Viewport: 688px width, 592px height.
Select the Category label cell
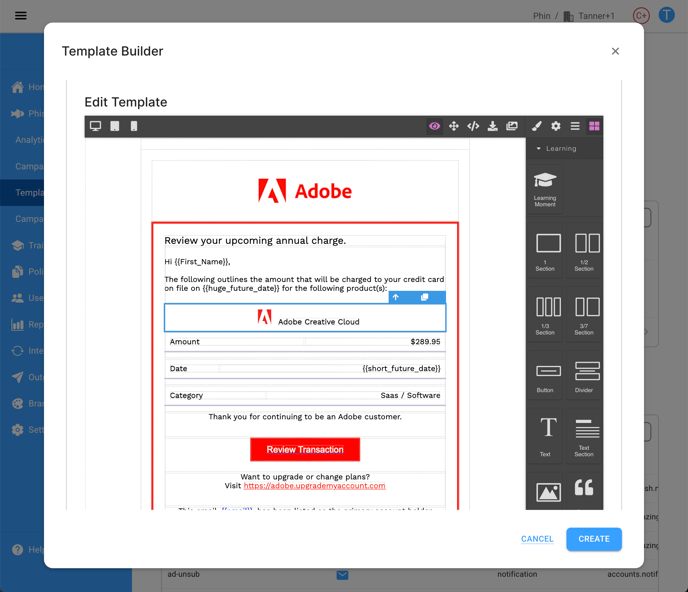click(186, 395)
